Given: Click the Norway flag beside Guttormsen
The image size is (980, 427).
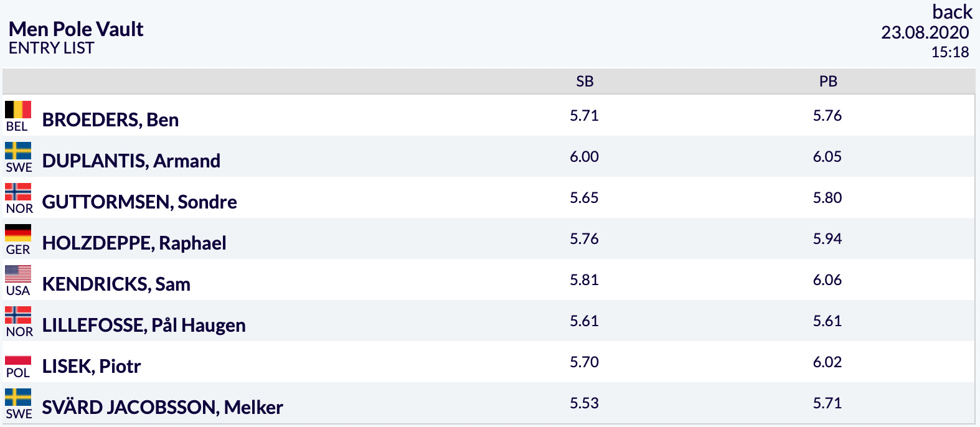Looking at the screenshot, I should point(18,192).
